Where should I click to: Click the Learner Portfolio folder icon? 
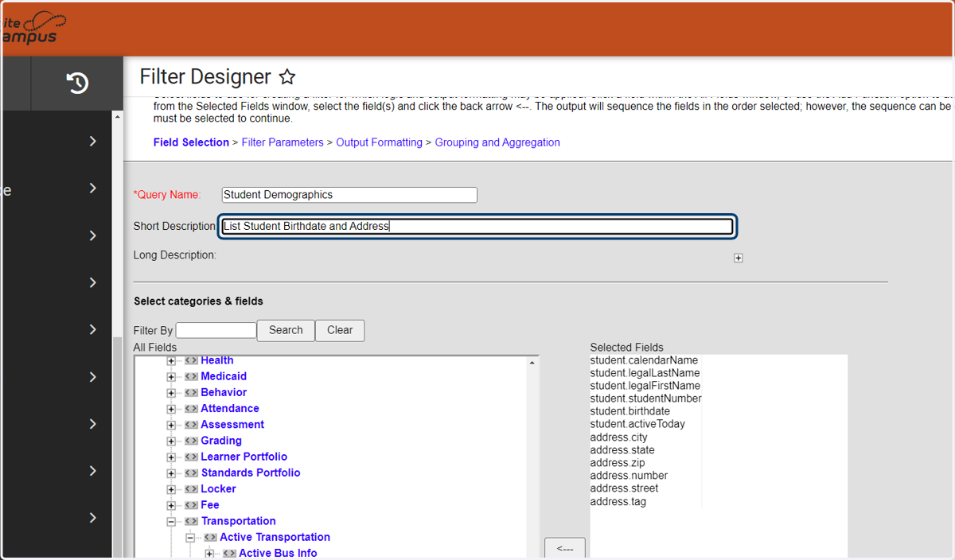[x=191, y=457]
